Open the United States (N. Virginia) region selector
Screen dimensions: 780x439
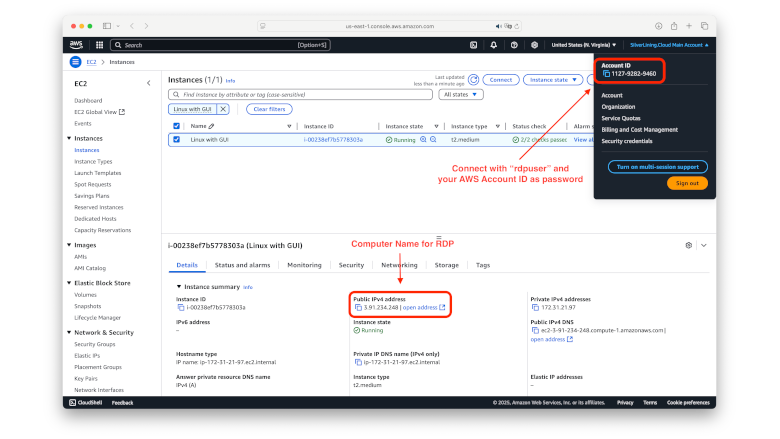(x=584, y=45)
